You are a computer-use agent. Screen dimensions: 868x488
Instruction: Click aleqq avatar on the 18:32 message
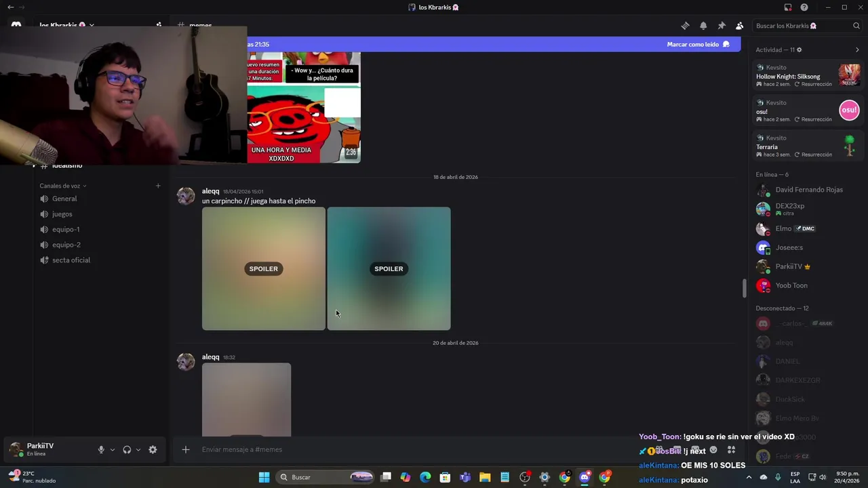(x=186, y=361)
